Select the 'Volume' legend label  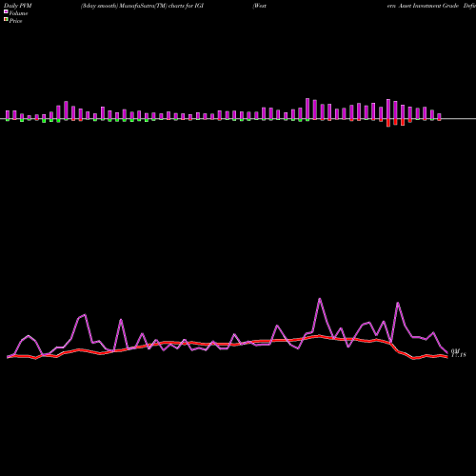18,13
